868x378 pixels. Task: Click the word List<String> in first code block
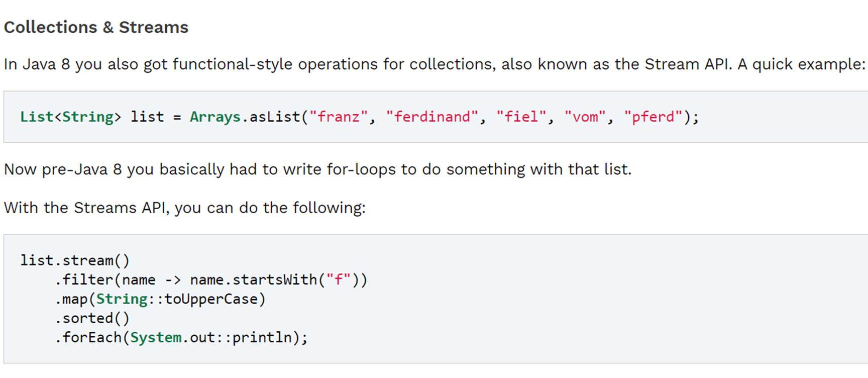(x=71, y=117)
